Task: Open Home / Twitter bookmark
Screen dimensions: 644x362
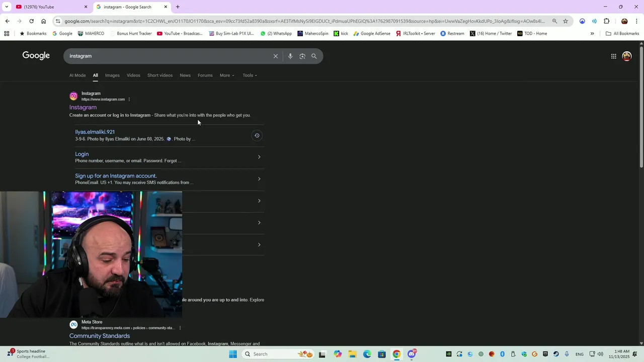Action: click(x=491, y=34)
